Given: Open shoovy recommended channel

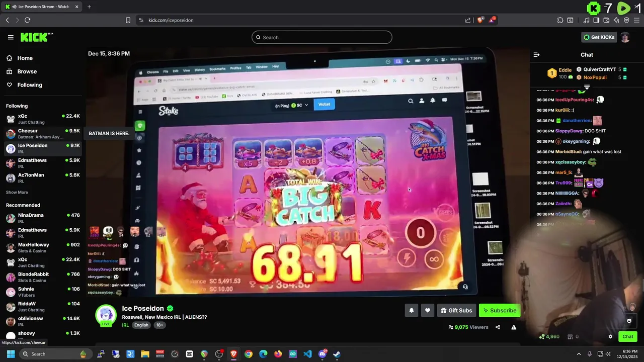Looking at the screenshot, I should [42, 335].
